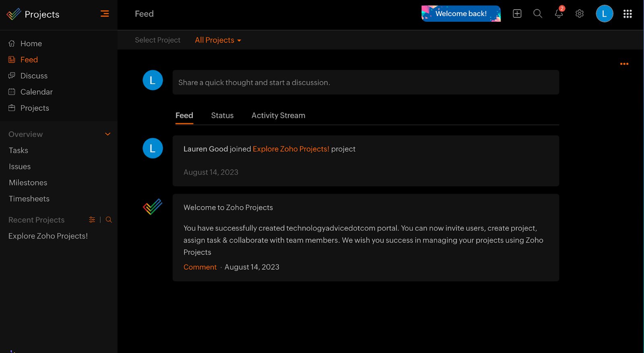644x353 pixels.
Task: Click the 'Select Project' label
Action: [157, 40]
